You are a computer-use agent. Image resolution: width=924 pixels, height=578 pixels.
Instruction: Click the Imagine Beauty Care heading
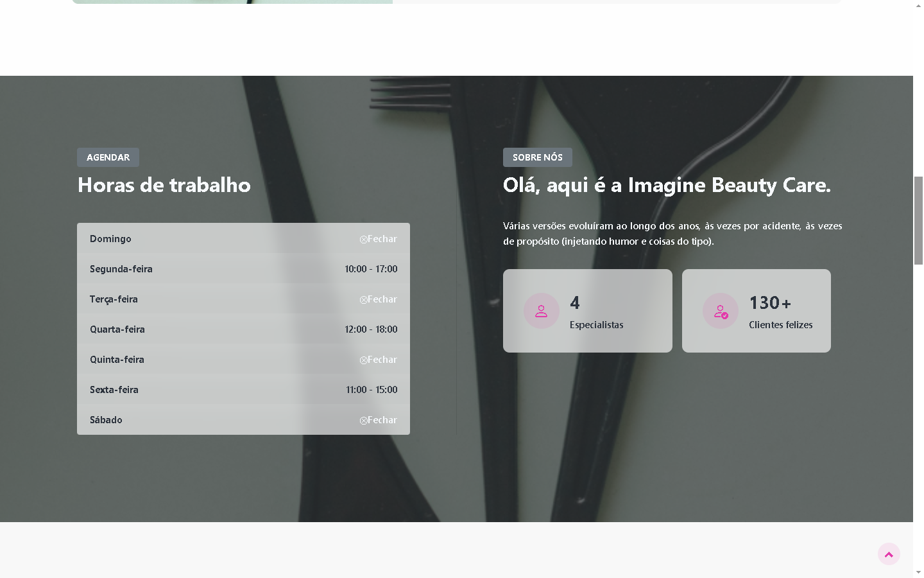(667, 185)
